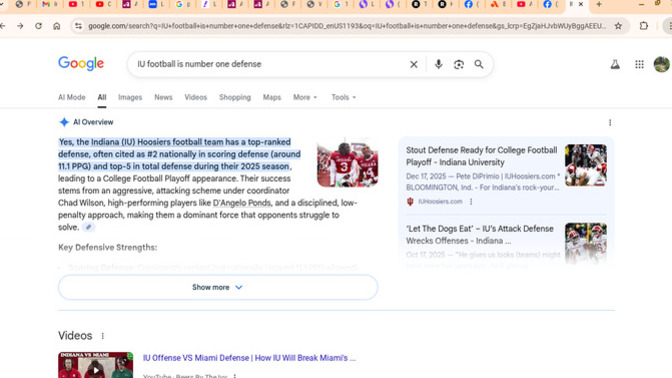Open the browser home page
The width and height of the screenshot is (672, 378).
[x=57, y=26]
